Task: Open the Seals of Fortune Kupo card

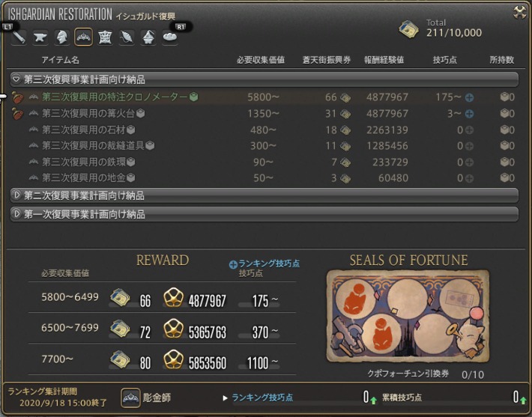Action: pos(408,316)
